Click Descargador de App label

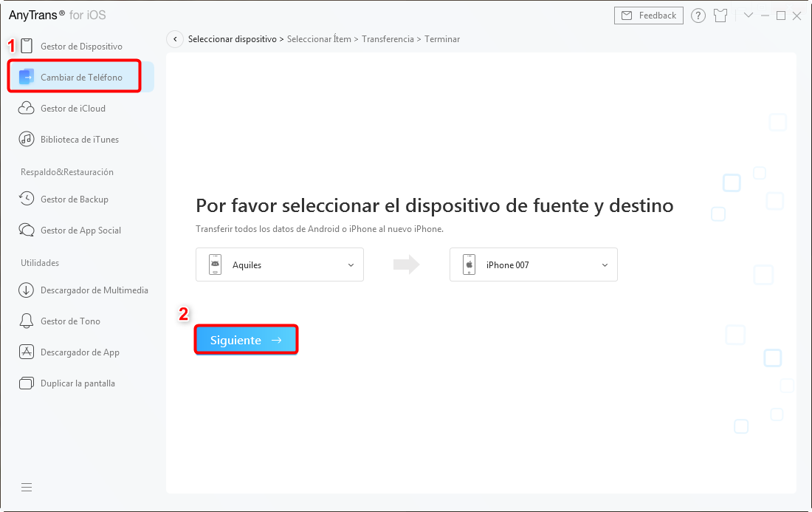(80, 352)
